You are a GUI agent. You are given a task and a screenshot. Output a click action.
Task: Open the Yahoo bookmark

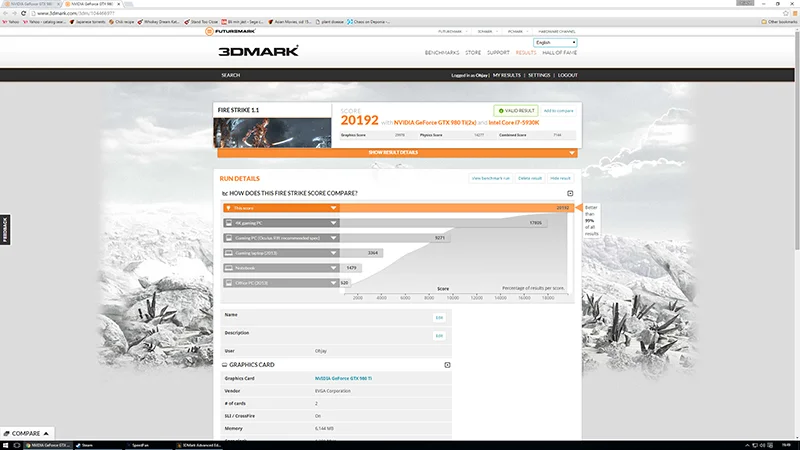(x=11, y=22)
